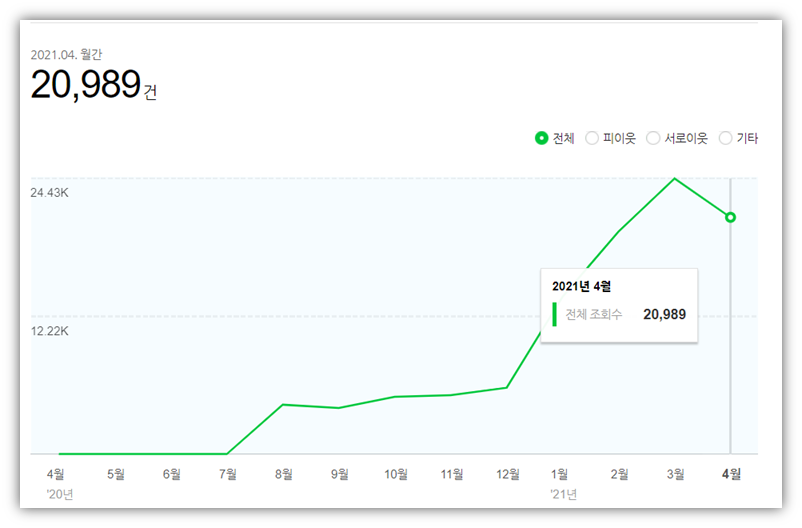Click the highlighted April 2021 data point circle
Viewport: 802px width, 528px height.
731,217
